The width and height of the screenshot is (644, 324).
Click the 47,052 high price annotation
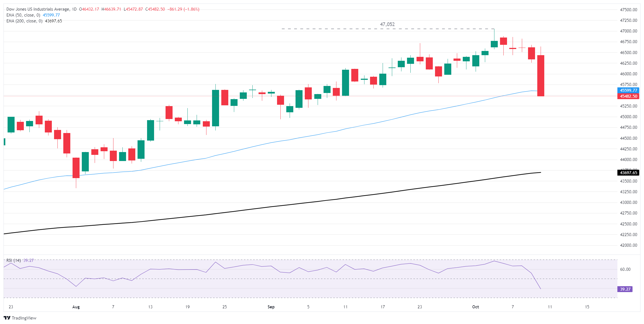[x=387, y=24]
